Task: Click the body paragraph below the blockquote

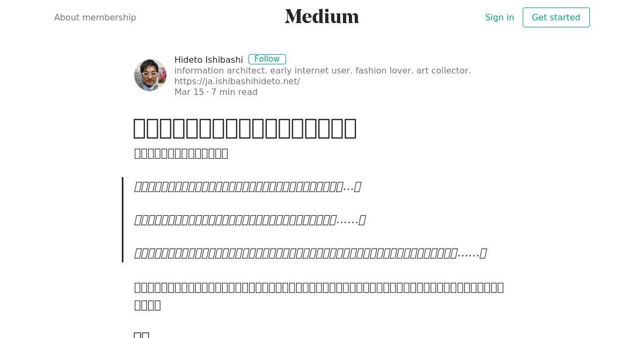Action: 319,296
